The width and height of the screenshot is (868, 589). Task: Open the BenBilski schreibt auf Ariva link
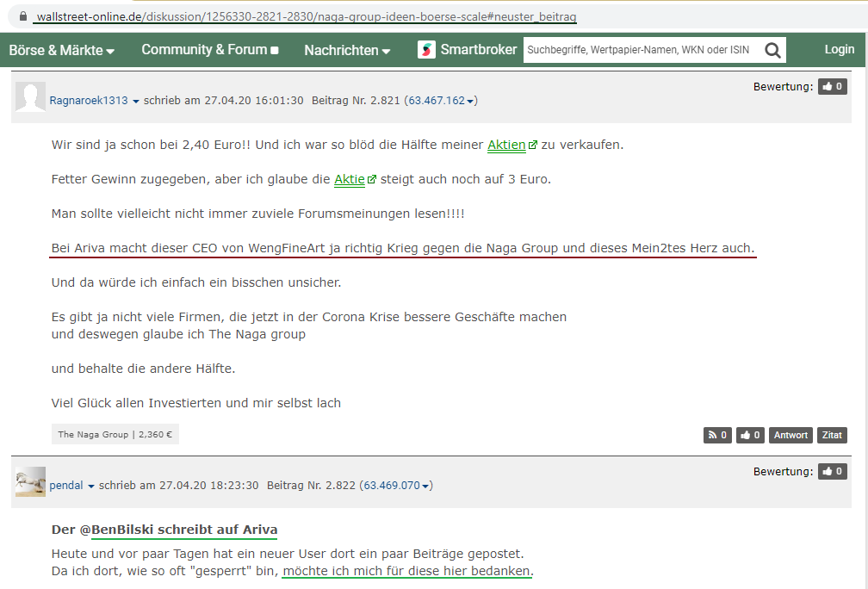(x=183, y=530)
